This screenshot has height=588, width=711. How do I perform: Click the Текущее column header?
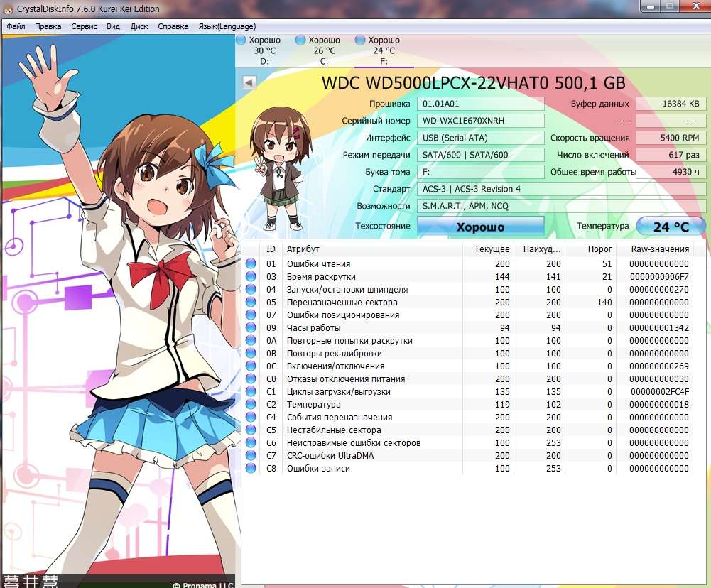tap(488, 249)
